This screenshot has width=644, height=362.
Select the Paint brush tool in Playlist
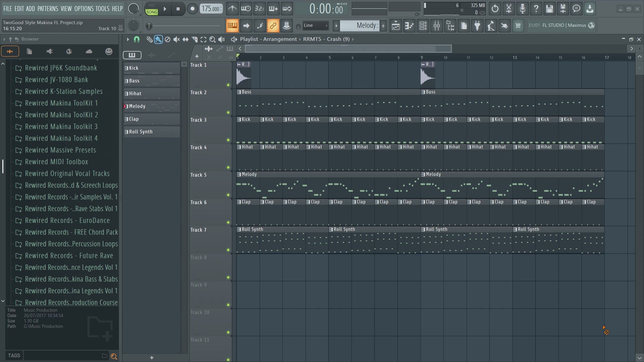tap(158, 40)
